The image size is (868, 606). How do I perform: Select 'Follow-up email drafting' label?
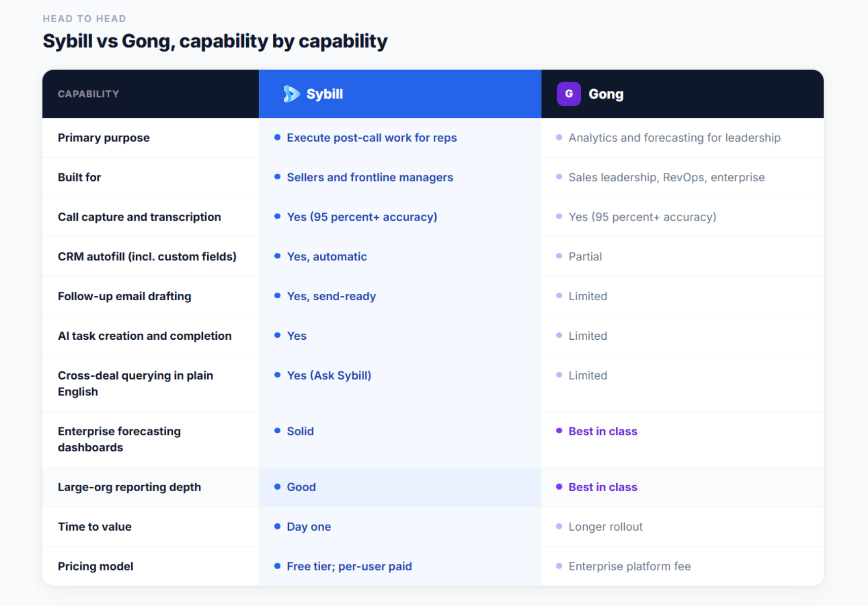pos(124,296)
